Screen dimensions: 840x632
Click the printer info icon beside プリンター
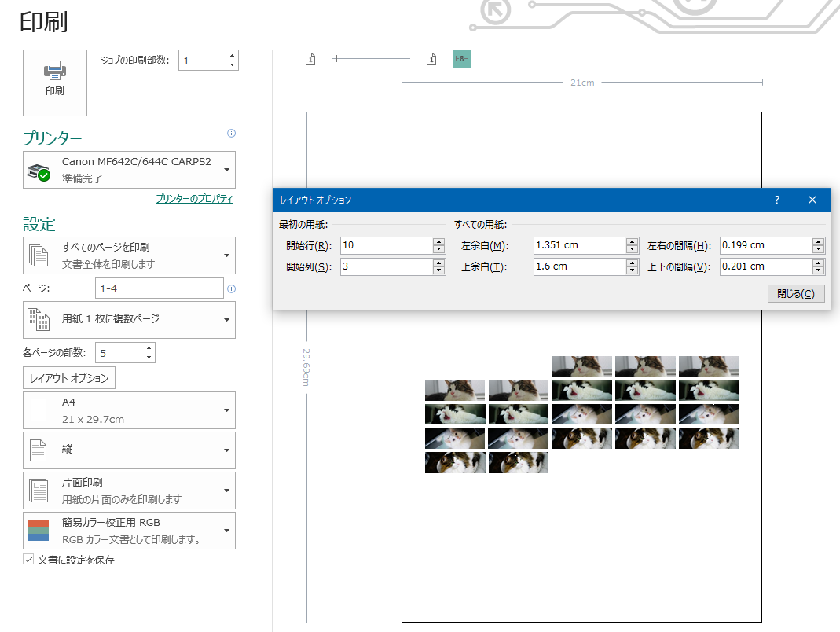click(232, 133)
